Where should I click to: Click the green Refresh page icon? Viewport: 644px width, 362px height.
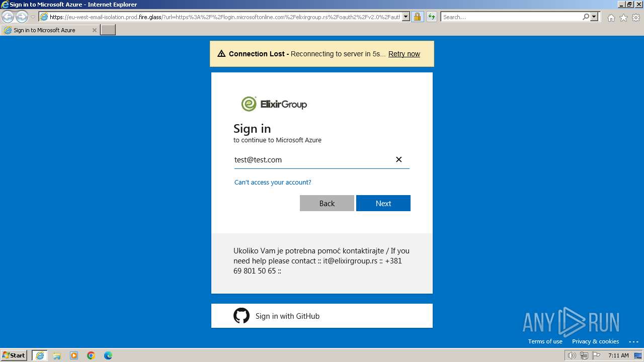432,17
